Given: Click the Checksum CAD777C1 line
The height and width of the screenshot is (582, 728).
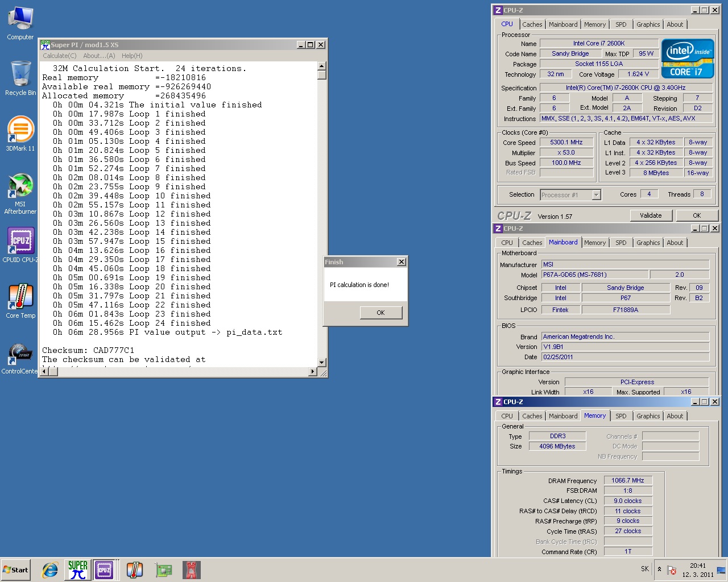Looking at the screenshot, I should 88,350.
